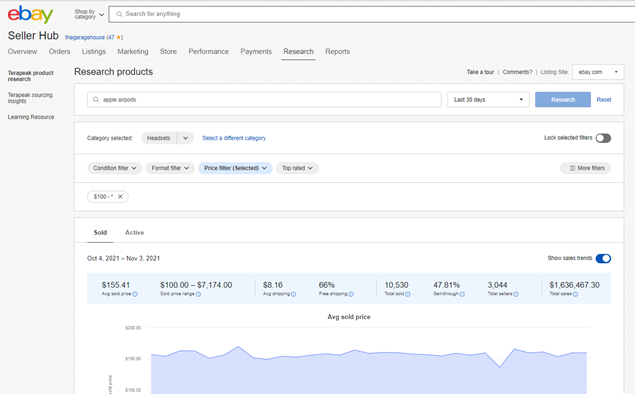
Task: Open Learning Resource in sidebar
Action: tap(31, 117)
